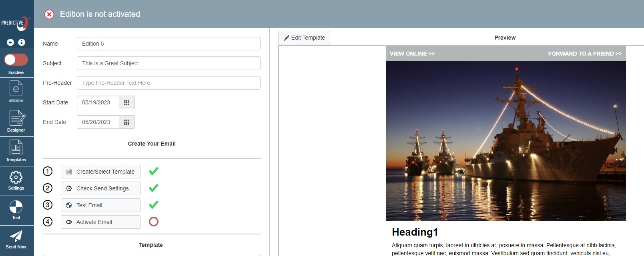Click the Predictive logo
644x256 pixels.
(15, 23)
